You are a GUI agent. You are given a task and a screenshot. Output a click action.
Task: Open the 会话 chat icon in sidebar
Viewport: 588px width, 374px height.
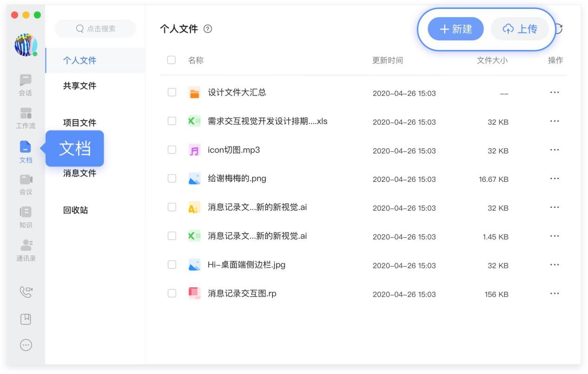(x=26, y=80)
